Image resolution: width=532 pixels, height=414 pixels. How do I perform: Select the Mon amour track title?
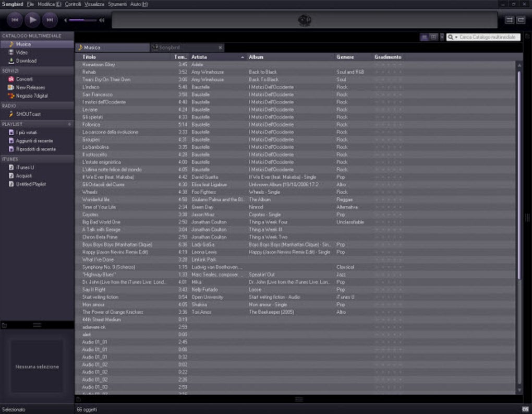pos(93,305)
